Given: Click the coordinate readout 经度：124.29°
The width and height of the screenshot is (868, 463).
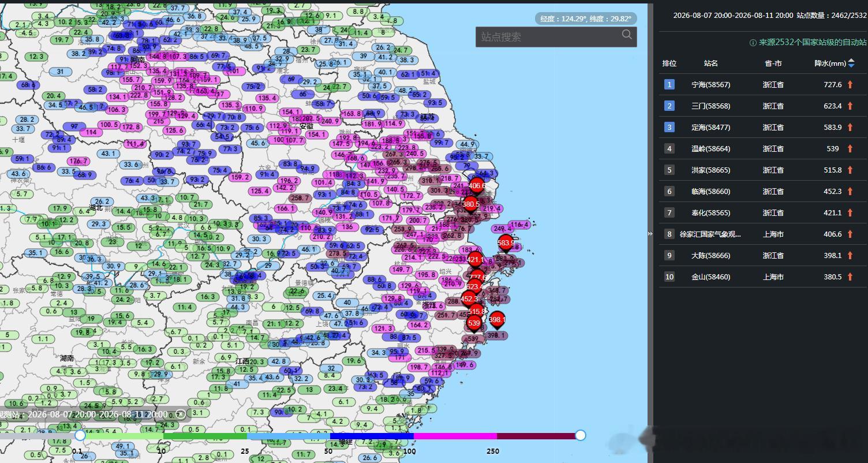Looking at the screenshot, I should coord(586,18).
